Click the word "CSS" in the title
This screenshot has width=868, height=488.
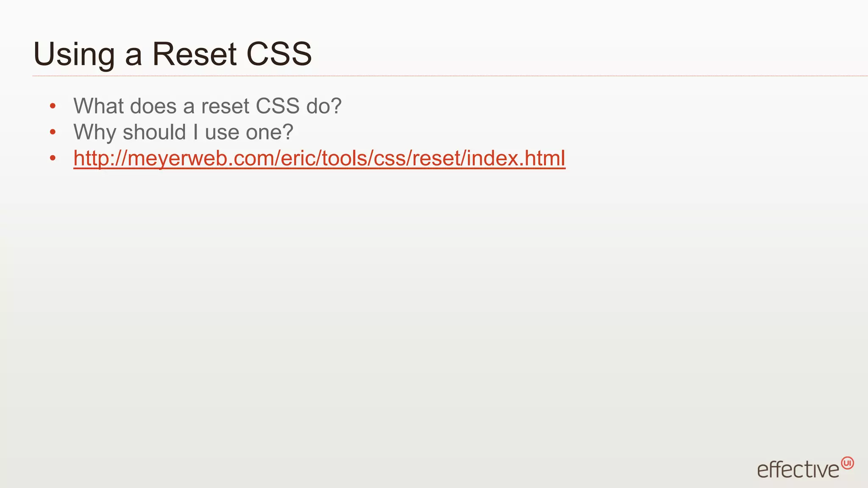click(279, 54)
